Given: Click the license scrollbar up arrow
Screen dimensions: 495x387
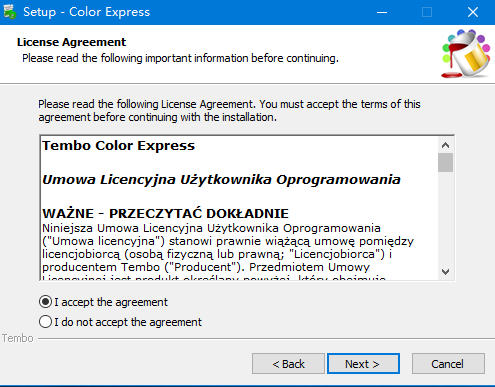Looking at the screenshot, I should (x=445, y=145).
